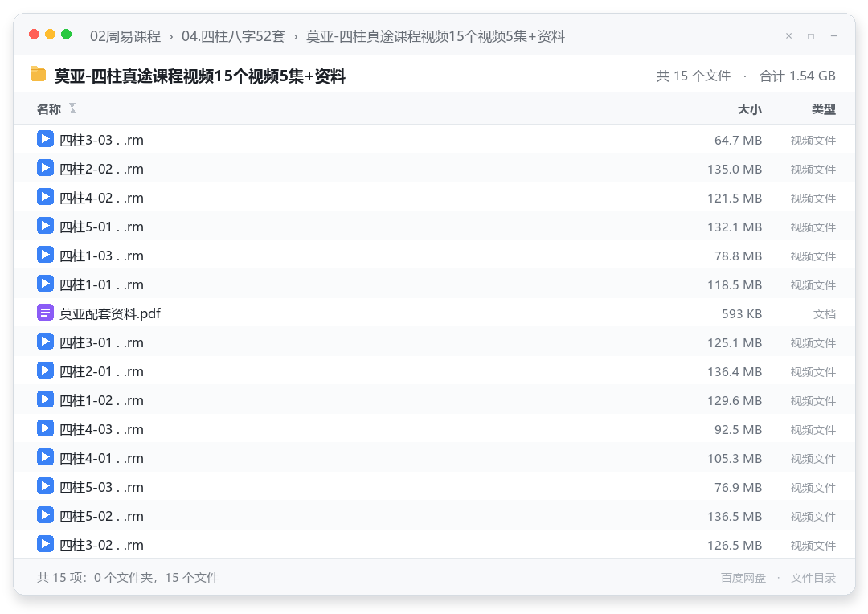This screenshot has height=614, width=868.
Task: Click size value 92.5 MB
Action: pyautogui.click(x=738, y=430)
